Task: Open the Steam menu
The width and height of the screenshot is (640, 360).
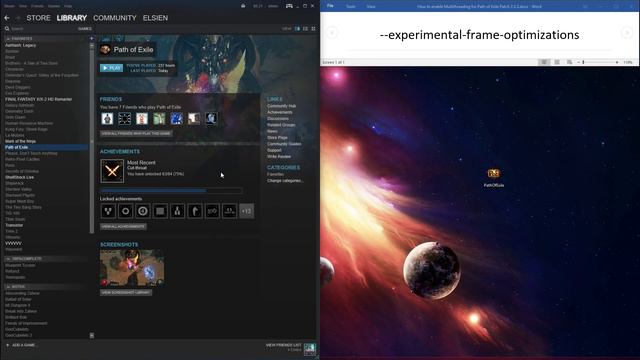Action: [x=9, y=6]
